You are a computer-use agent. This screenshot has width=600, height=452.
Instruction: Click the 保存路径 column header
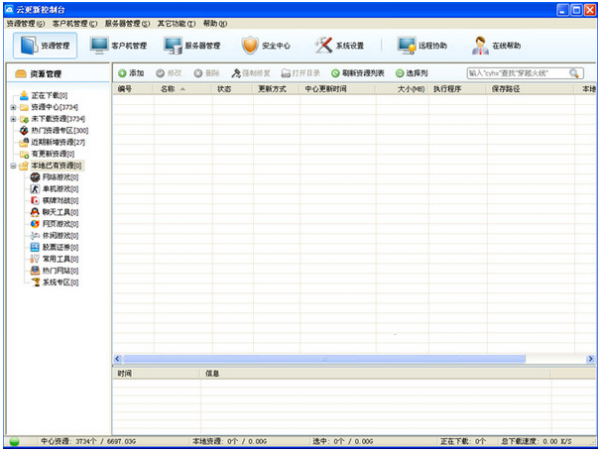530,89
